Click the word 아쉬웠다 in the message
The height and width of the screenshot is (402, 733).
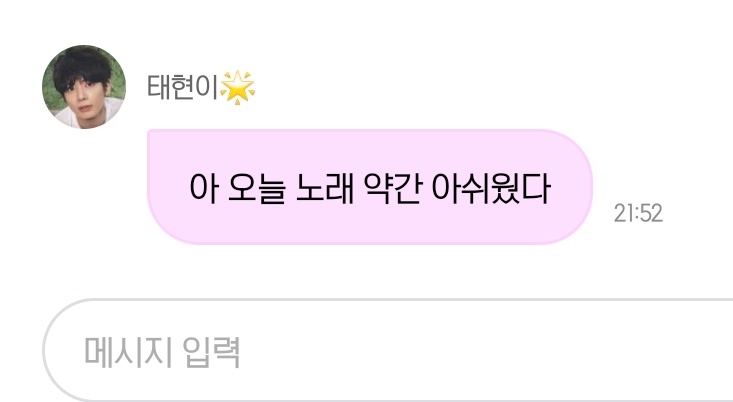tap(491, 188)
